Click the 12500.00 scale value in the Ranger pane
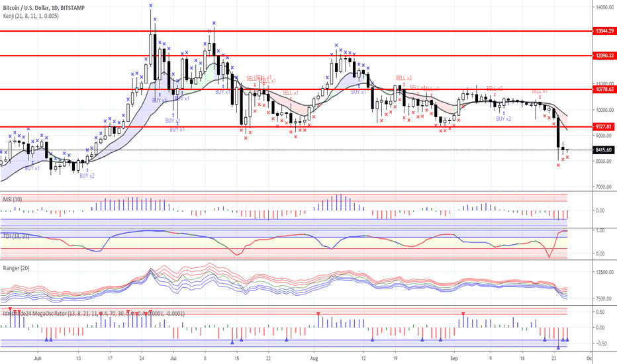 coord(605,272)
